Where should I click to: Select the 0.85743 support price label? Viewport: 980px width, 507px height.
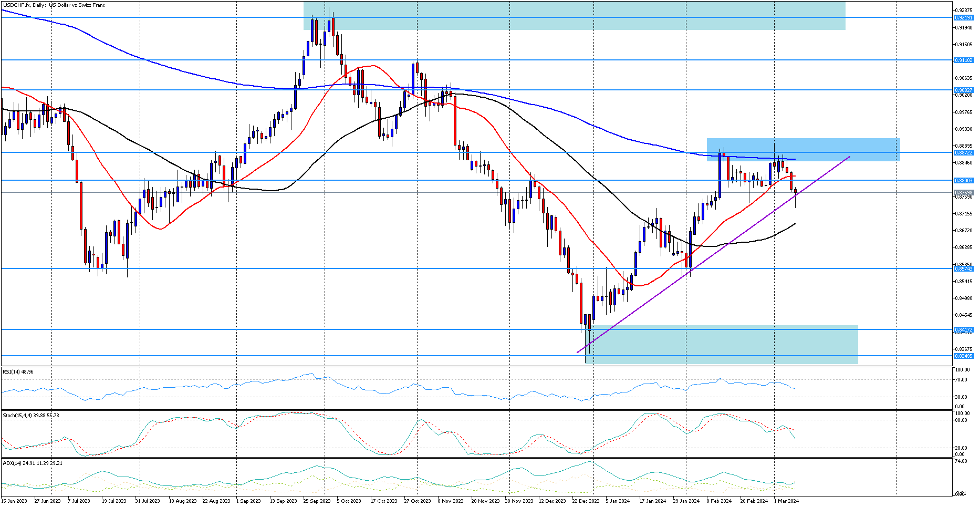coord(964,269)
